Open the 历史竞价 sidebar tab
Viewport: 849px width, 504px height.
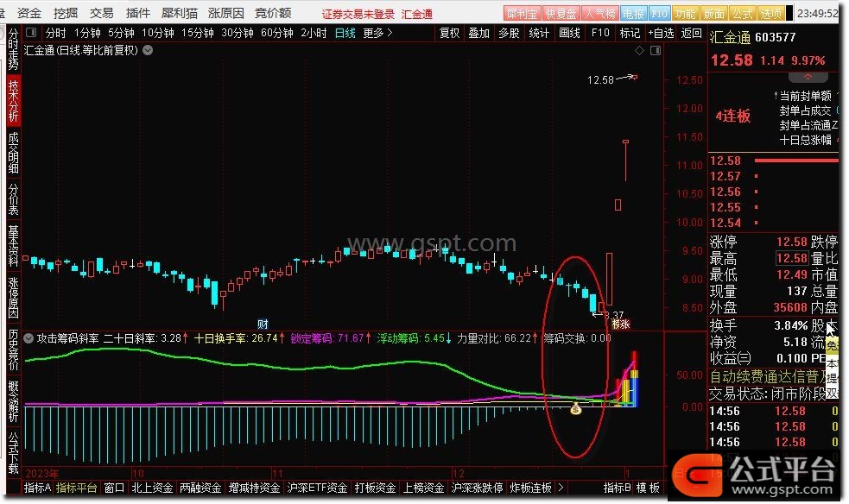(13, 350)
